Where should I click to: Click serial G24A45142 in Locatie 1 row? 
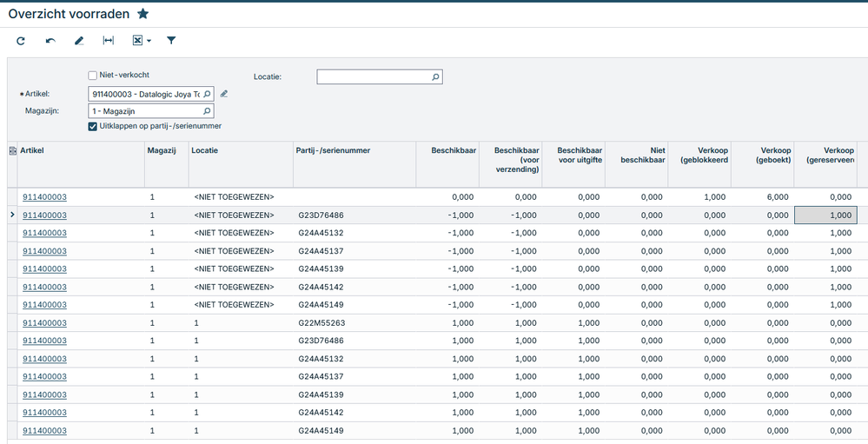(x=321, y=413)
